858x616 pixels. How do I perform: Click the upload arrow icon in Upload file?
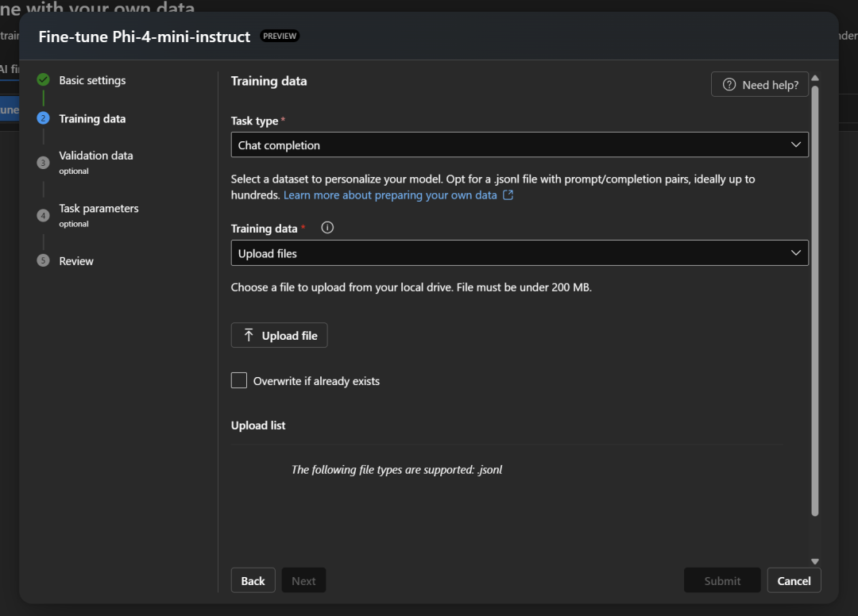click(x=249, y=335)
